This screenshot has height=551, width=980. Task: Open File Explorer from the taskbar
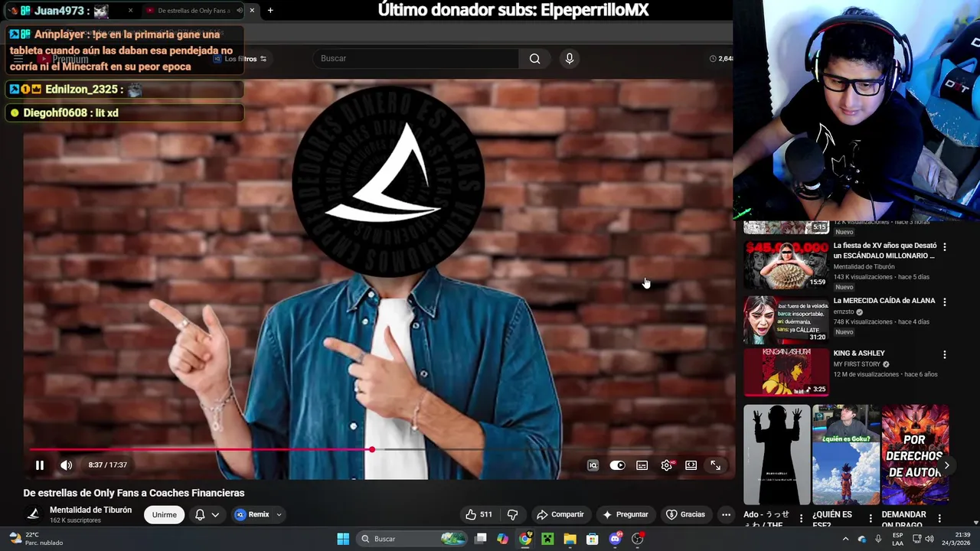pos(570,539)
